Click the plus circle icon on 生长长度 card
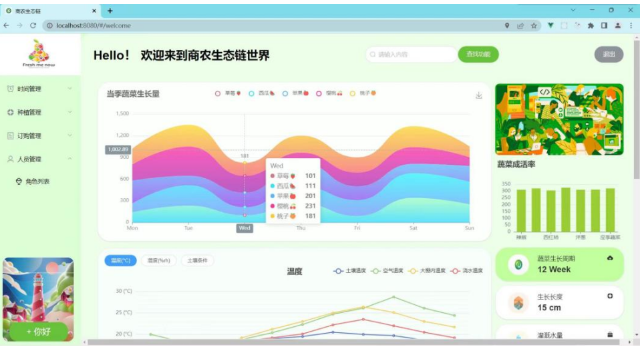 point(610,296)
